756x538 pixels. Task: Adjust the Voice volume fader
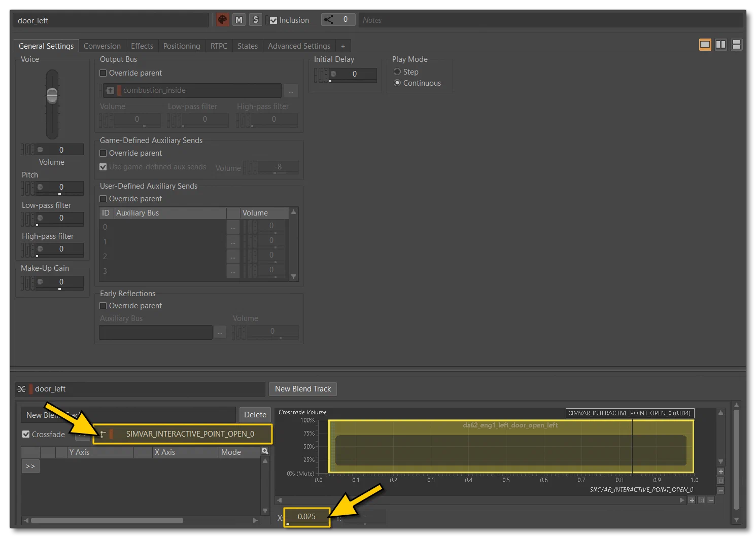pos(52,95)
